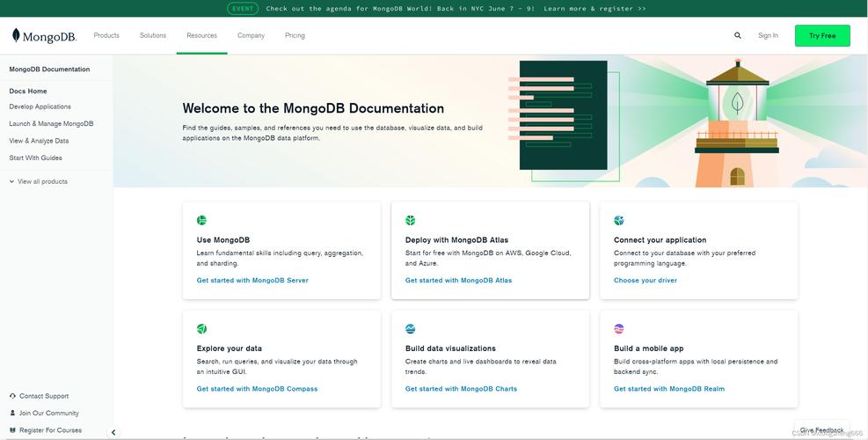868x440 pixels.
Task: Open Get started with MongoDB Compass
Action: 257,389
